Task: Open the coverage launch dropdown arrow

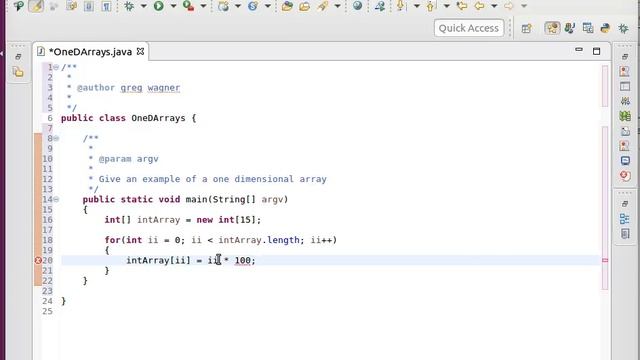Action: pos(203,6)
